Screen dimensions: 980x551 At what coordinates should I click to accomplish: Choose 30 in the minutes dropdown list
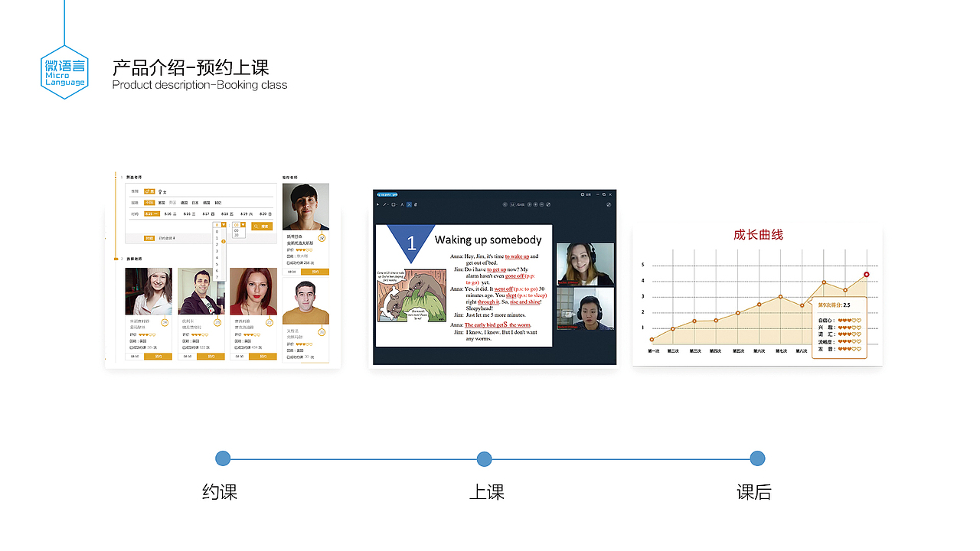(x=236, y=235)
